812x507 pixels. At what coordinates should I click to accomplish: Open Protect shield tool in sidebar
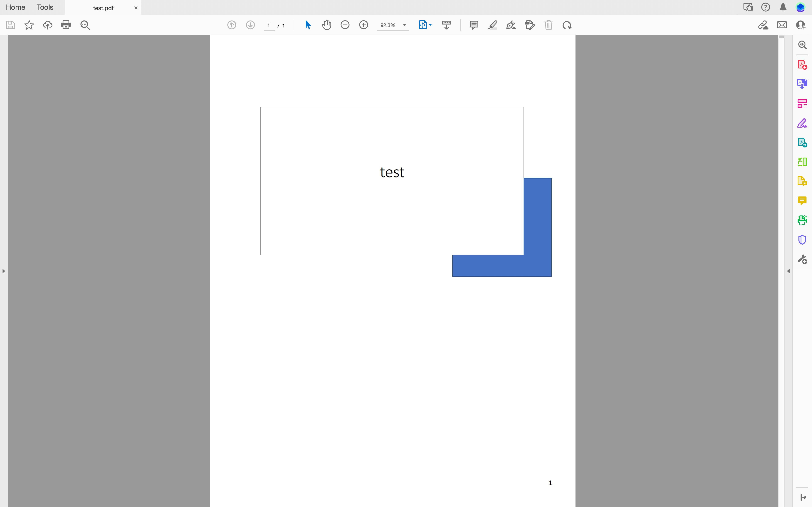point(802,239)
